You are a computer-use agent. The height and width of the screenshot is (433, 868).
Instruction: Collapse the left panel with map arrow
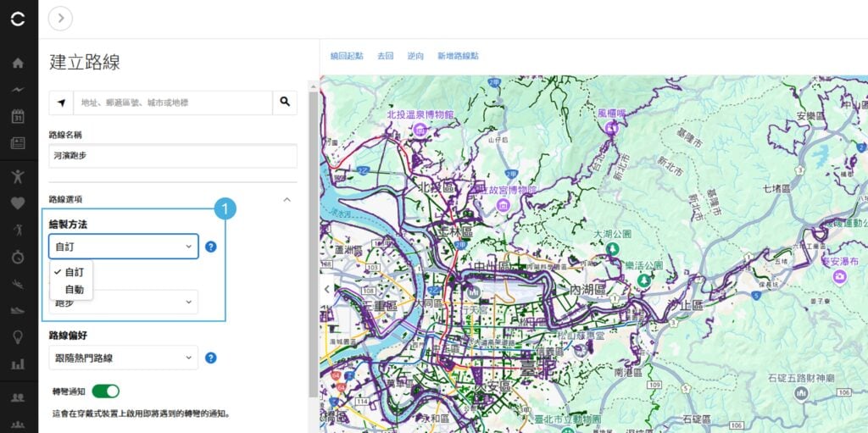click(326, 289)
